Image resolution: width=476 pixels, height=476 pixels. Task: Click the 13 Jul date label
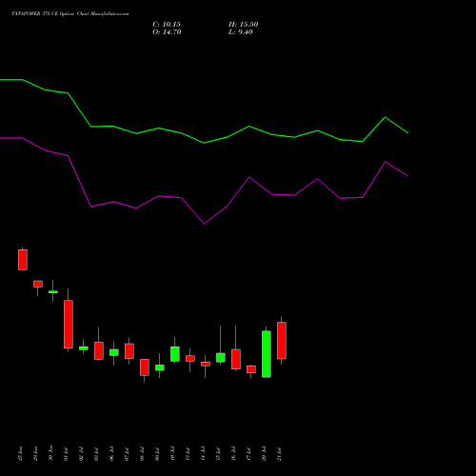tap(188, 453)
